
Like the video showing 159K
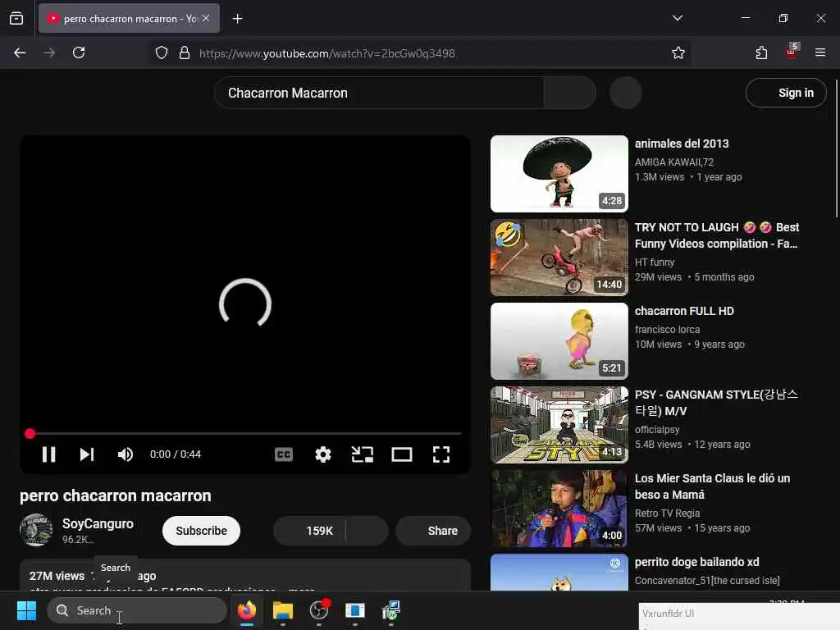310,531
